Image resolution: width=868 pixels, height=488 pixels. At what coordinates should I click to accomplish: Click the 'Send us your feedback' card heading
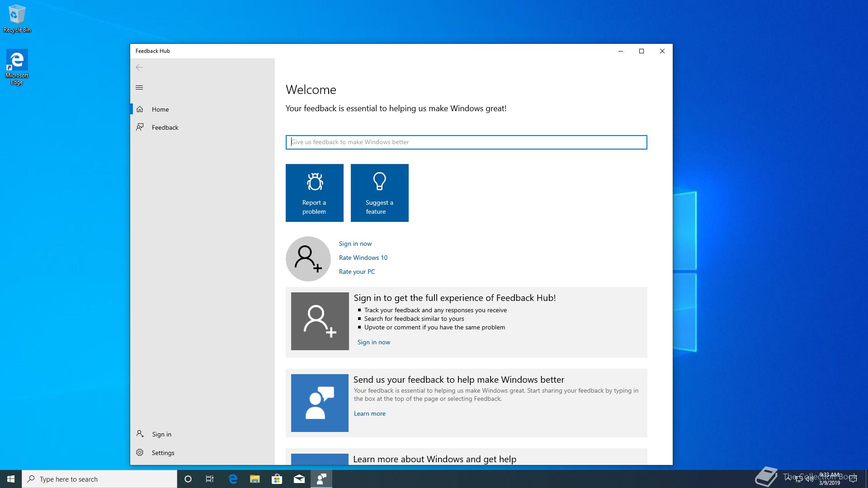coord(459,380)
